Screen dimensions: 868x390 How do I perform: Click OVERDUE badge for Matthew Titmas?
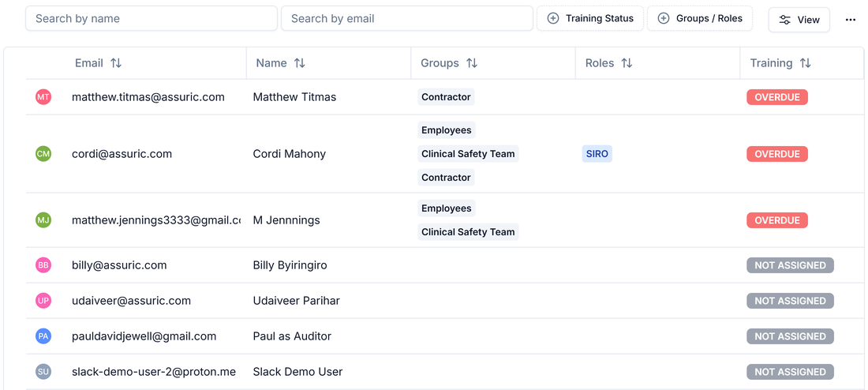point(777,98)
